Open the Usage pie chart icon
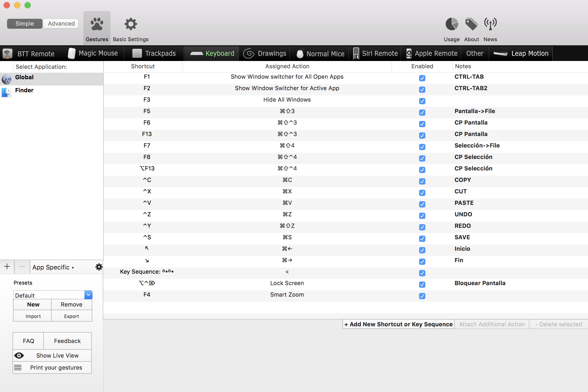 click(x=452, y=24)
